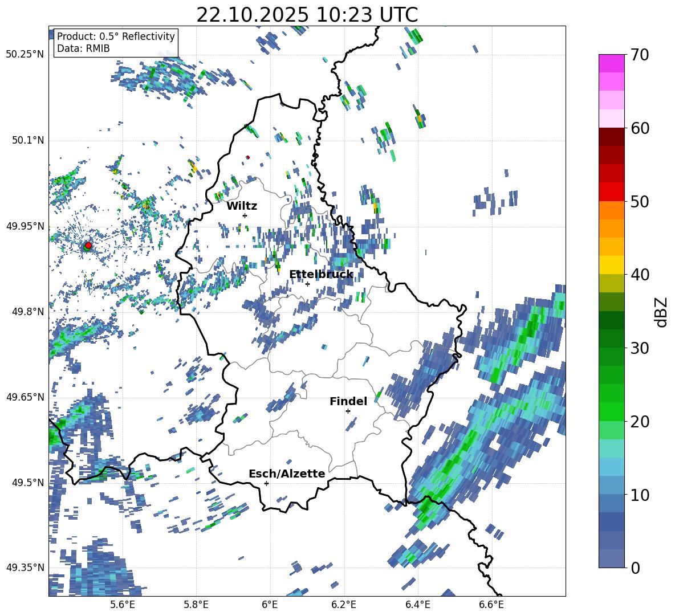This screenshot has height=616, width=675.
Task: Click the 5.6°E longitude label
Action: click(122, 605)
